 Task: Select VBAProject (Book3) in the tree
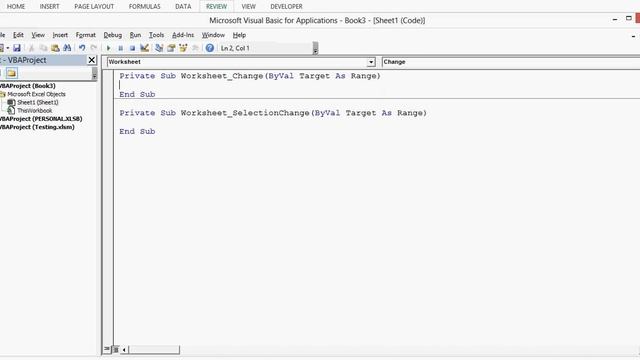pyautogui.click(x=27, y=86)
